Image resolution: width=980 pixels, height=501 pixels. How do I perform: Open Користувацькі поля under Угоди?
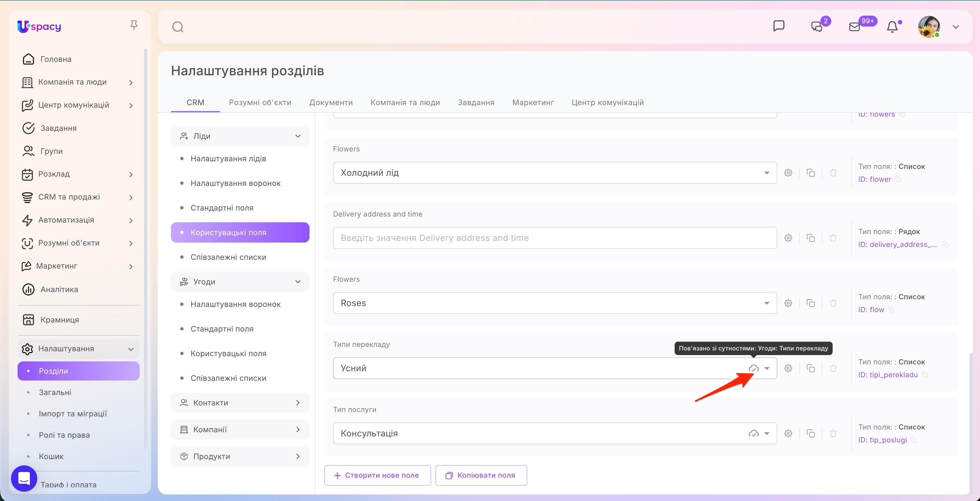point(228,353)
